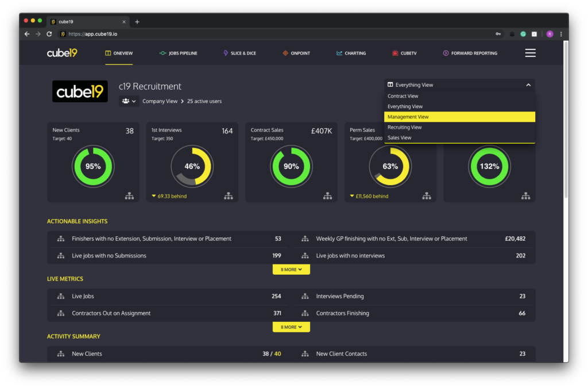588x388 pixels.
Task: Reload the page
Action: coord(49,34)
